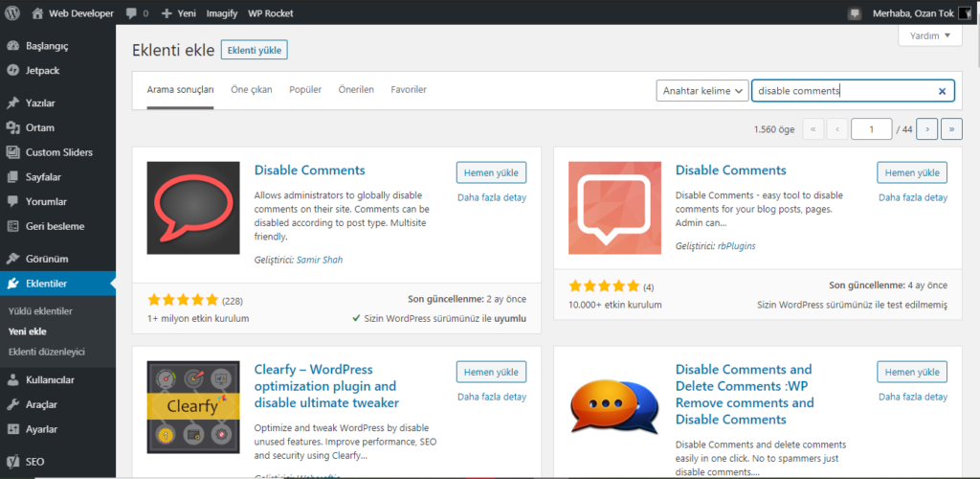Click the user avatar in the admin bar
The width and height of the screenshot is (980, 479).
(x=965, y=13)
